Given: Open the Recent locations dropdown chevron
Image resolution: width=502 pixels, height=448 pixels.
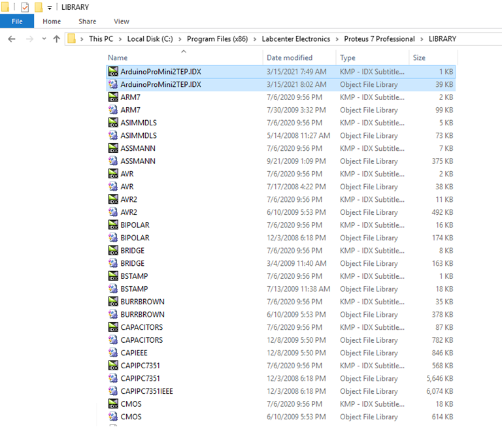Looking at the screenshot, I should (44, 39).
